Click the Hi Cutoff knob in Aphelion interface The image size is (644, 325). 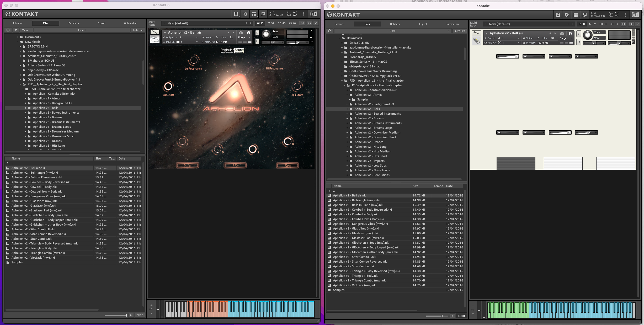[297, 86]
